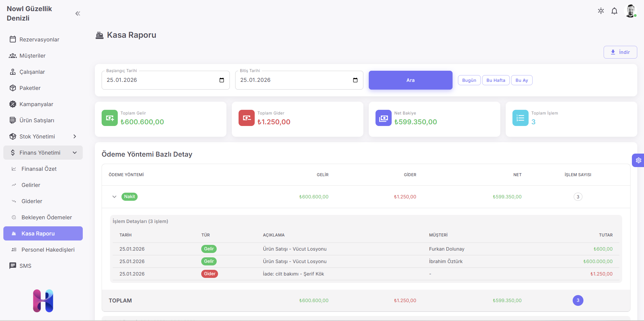Open calendar picker for Başlangıç Tarihi
Screen dimensions: 644x321
point(222,80)
